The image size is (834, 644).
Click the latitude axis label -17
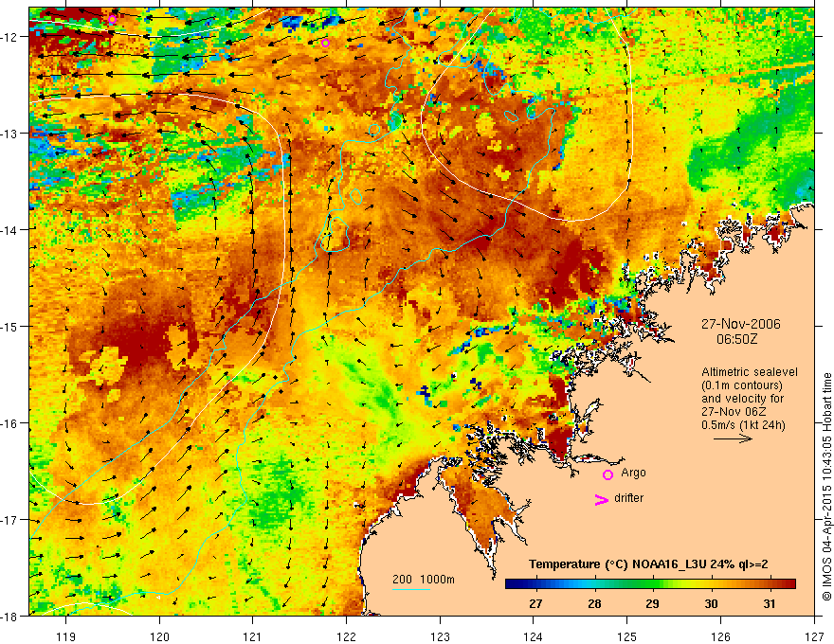pyautogui.click(x=10, y=520)
